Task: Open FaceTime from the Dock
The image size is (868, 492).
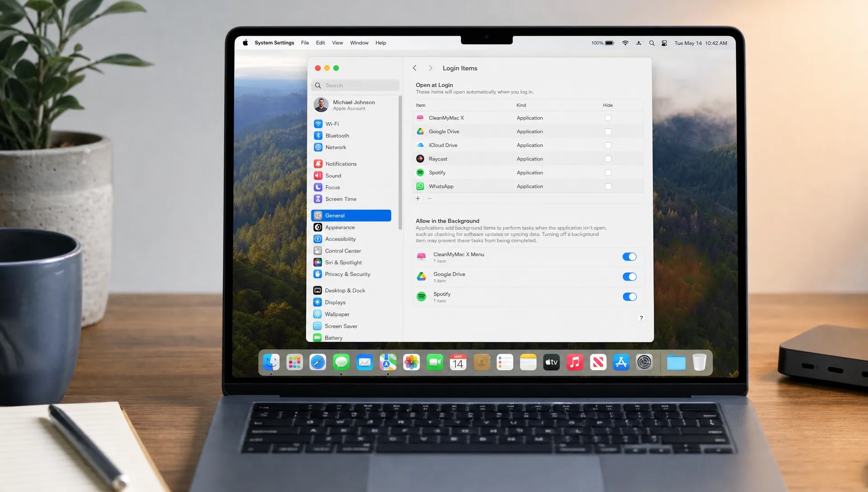Action: 435,362
